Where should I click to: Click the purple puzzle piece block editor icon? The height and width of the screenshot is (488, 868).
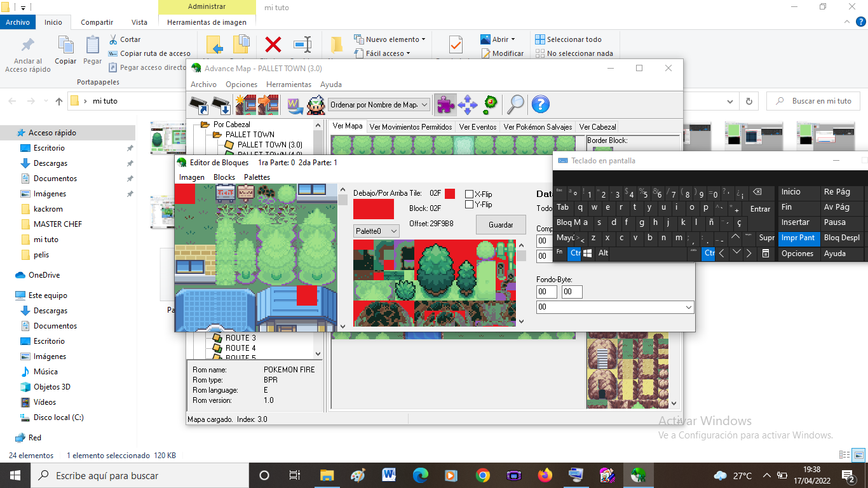[x=445, y=104]
